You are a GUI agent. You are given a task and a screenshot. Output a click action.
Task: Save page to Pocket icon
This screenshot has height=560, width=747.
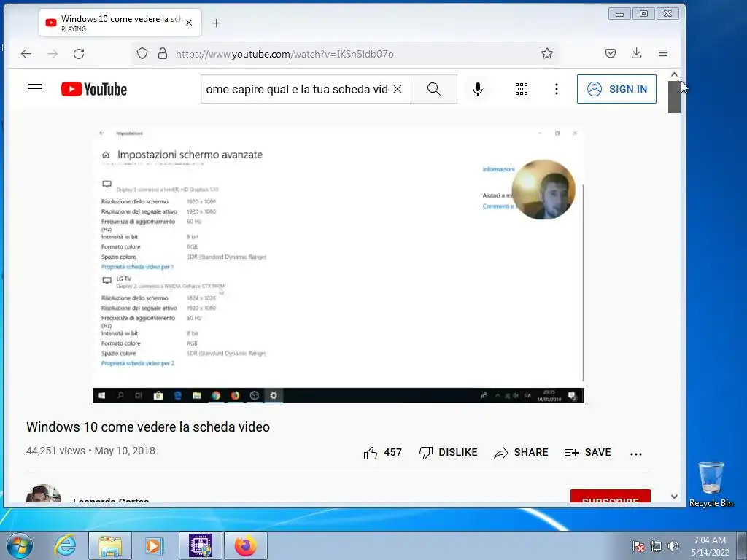pyautogui.click(x=611, y=53)
